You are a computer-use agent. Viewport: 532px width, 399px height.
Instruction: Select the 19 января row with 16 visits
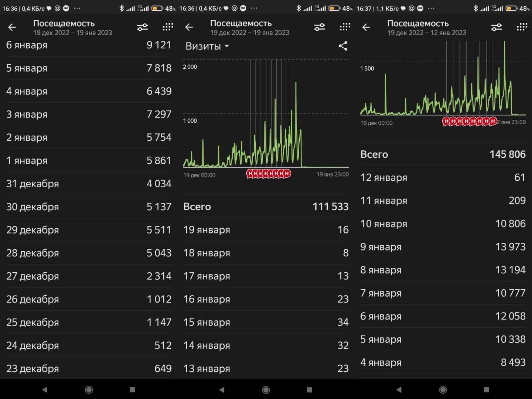click(266, 230)
